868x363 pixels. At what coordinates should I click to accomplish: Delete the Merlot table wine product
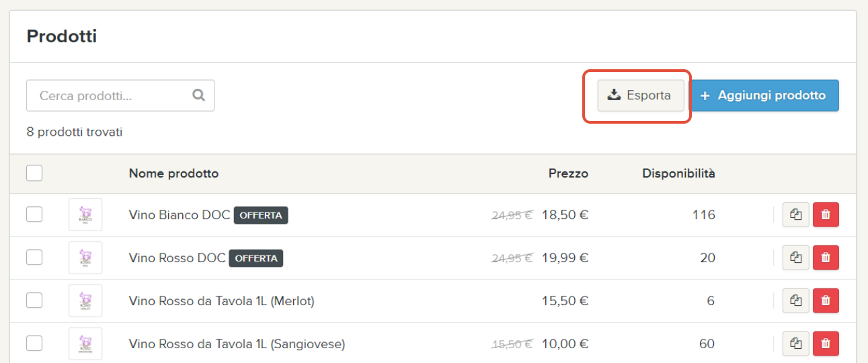(826, 300)
